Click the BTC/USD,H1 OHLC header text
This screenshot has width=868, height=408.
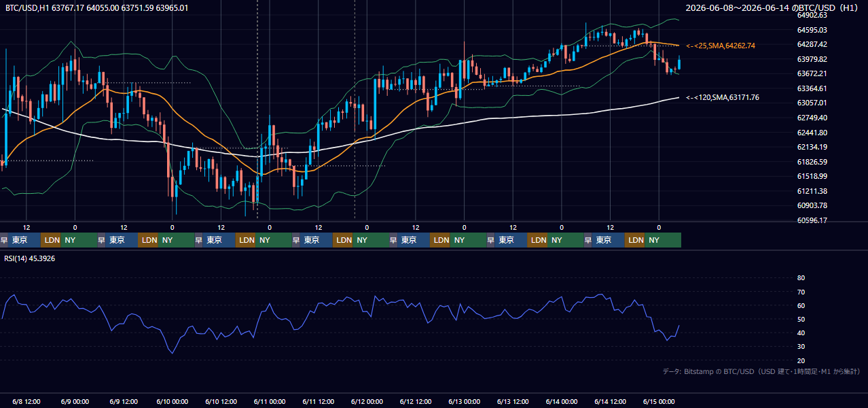pyautogui.click(x=97, y=7)
